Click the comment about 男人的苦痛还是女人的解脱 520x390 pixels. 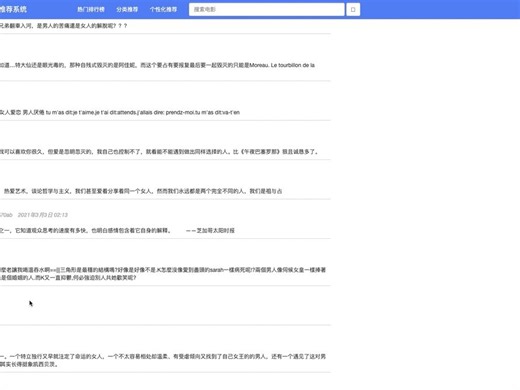point(64,26)
